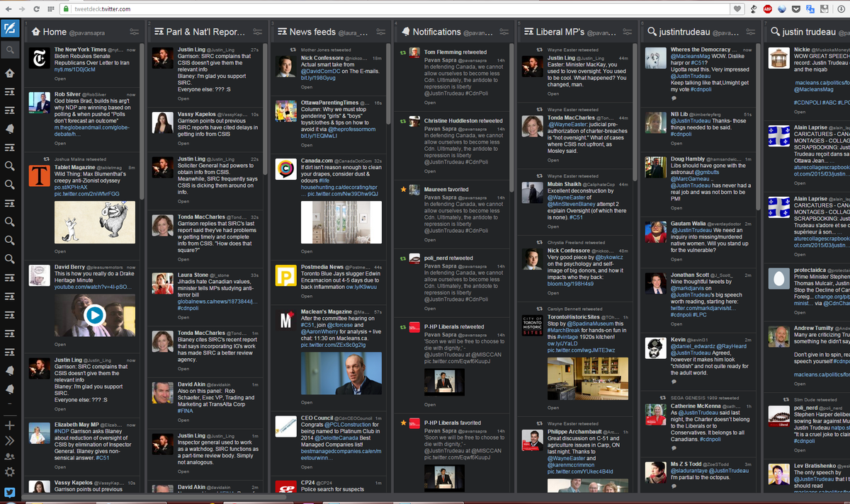This screenshot has height=504, width=850.
Task: Click the star icon beside P-HP Liberals favorited
Action: (x=404, y=423)
